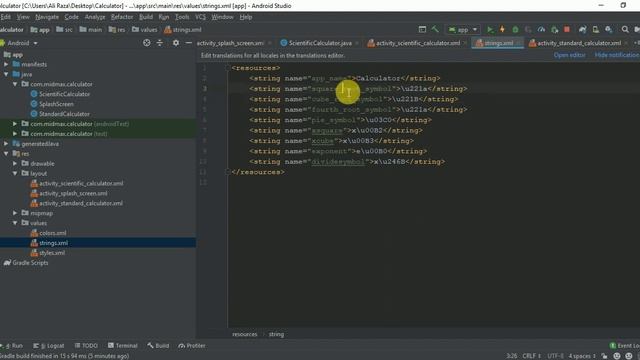This screenshot has width=640, height=360.
Task: Expand com.midmax.calculator (androidTest) package
Action: pyautogui.click(x=15, y=124)
